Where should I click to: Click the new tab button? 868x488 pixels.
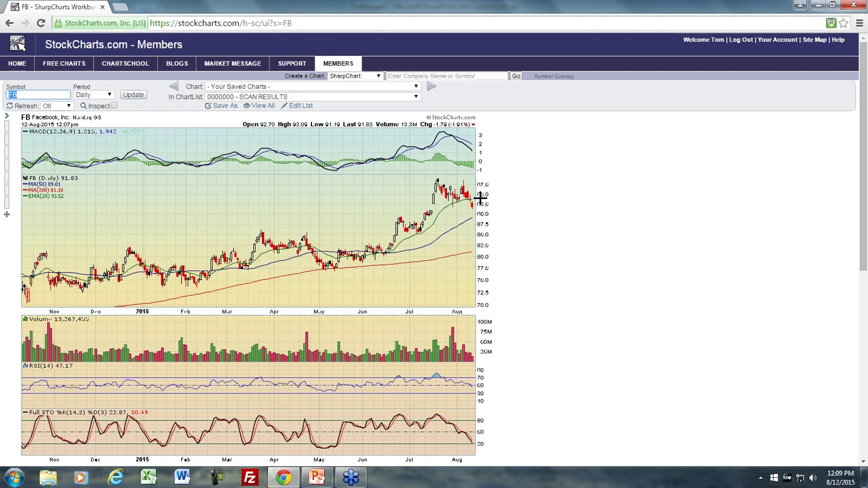pyautogui.click(x=120, y=7)
